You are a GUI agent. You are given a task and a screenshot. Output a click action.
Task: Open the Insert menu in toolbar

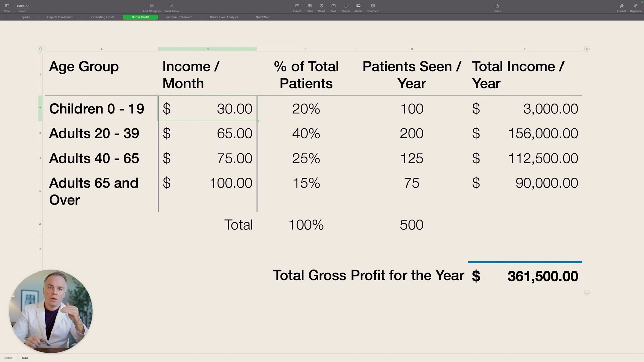(297, 7)
